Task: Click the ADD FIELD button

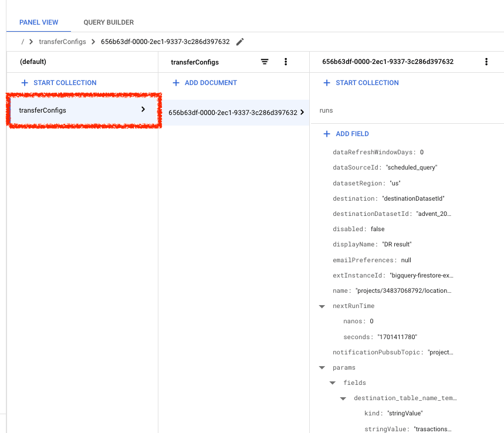Action: pyautogui.click(x=346, y=134)
